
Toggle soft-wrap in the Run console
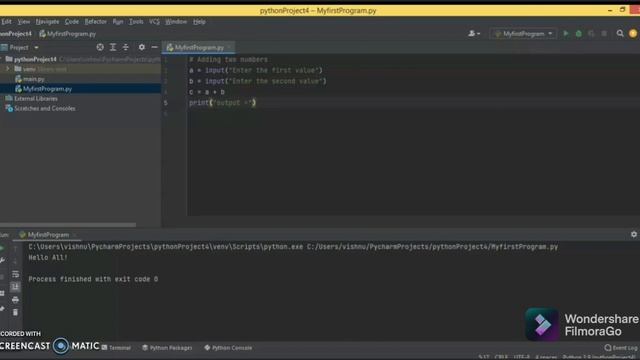[x=15, y=274]
